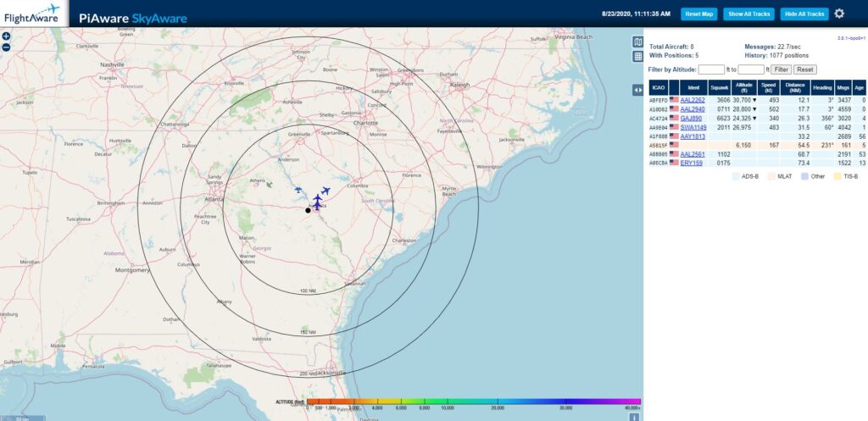
Task: Select the northeast-heading aircraft near Columbia
Action: 325,191
